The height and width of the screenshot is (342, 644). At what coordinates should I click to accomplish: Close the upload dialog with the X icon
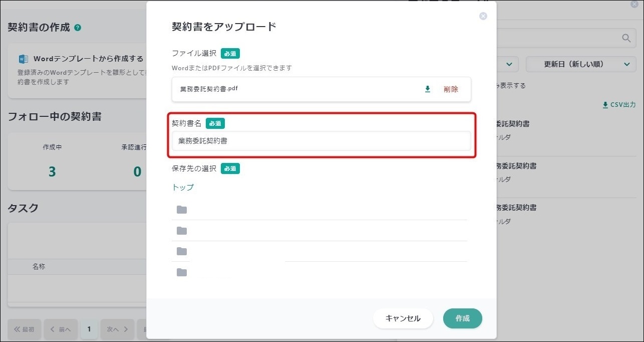[x=483, y=16]
